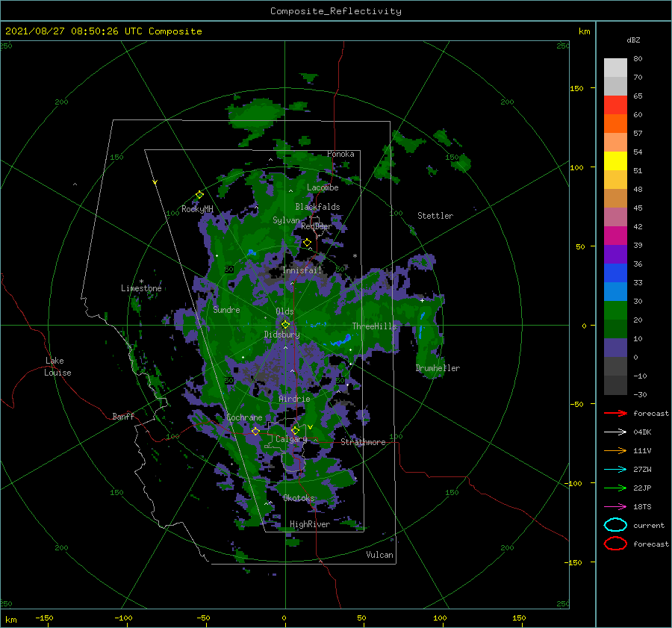
Task: Pick the purple 0-10 dBZ color swatch
Action: point(615,348)
